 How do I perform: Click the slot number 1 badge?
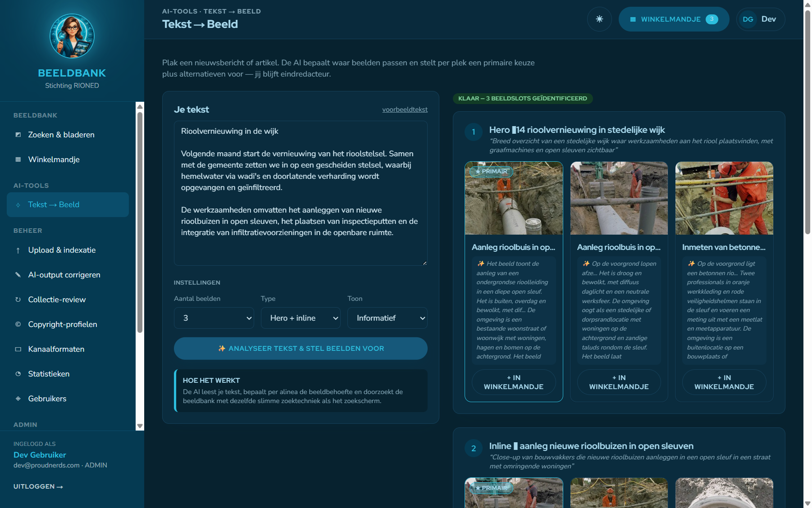pyautogui.click(x=474, y=132)
